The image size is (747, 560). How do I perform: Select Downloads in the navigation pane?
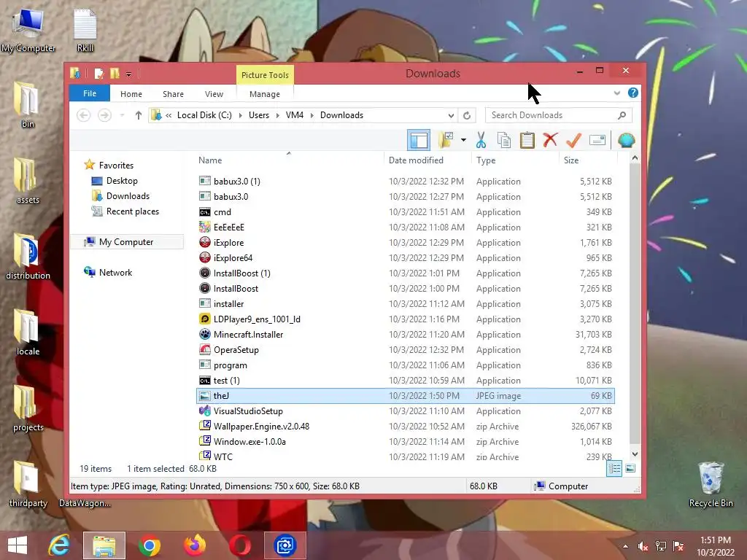(128, 196)
